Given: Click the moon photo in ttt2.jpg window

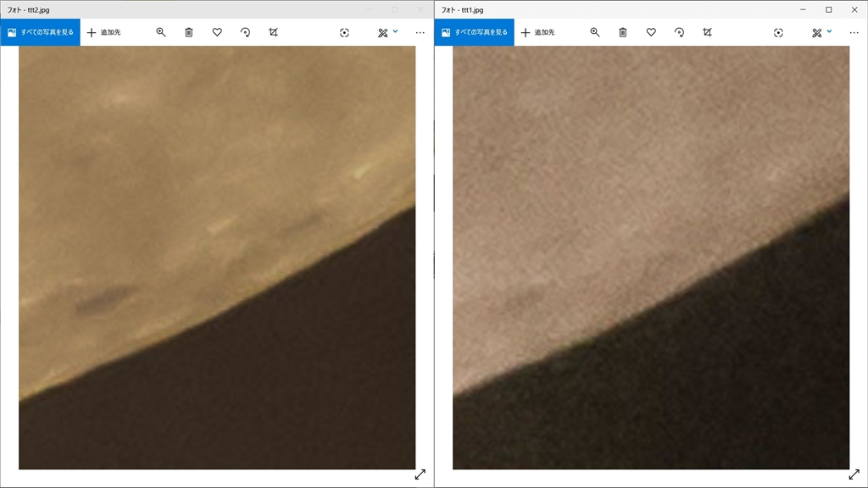Looking at the screenshot, I should click(217, 258).
